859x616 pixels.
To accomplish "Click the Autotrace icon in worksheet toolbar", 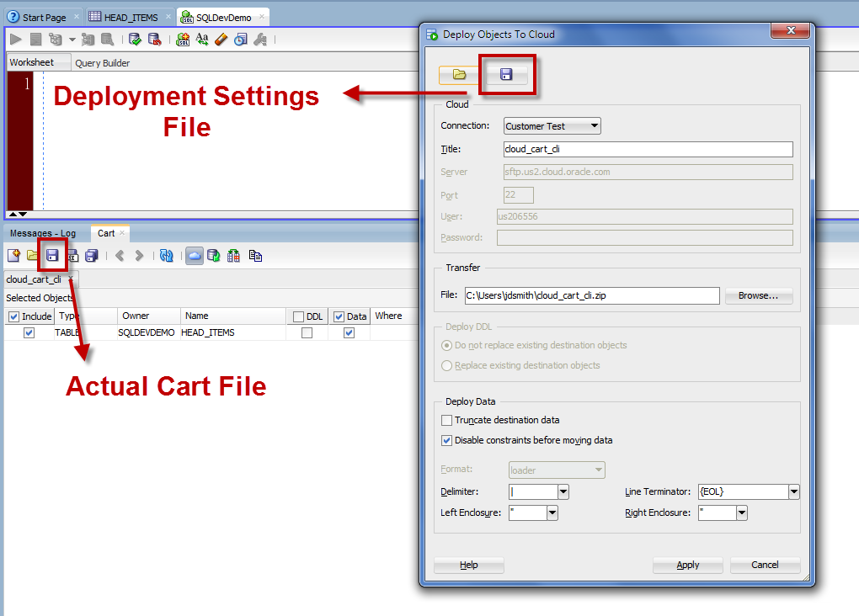I will 88,40.
